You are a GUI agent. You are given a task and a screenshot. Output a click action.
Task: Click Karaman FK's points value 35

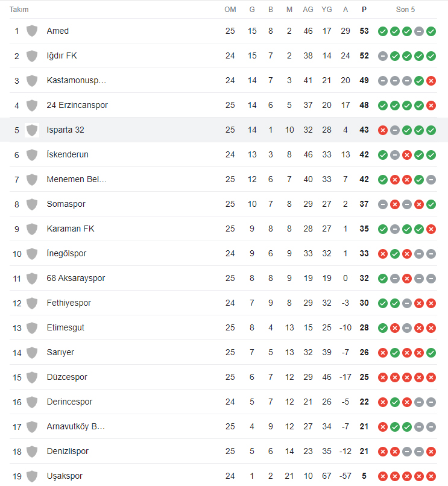coord(364,229)
